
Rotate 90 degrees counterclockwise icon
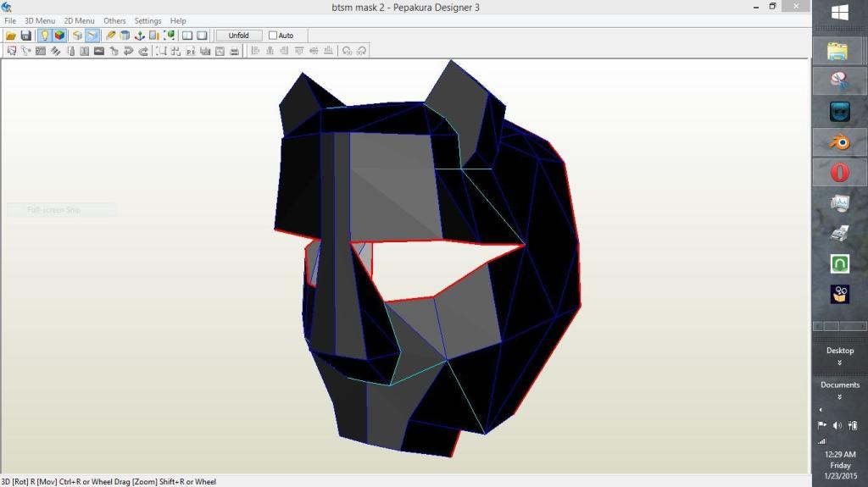click(x=347, y=51)
